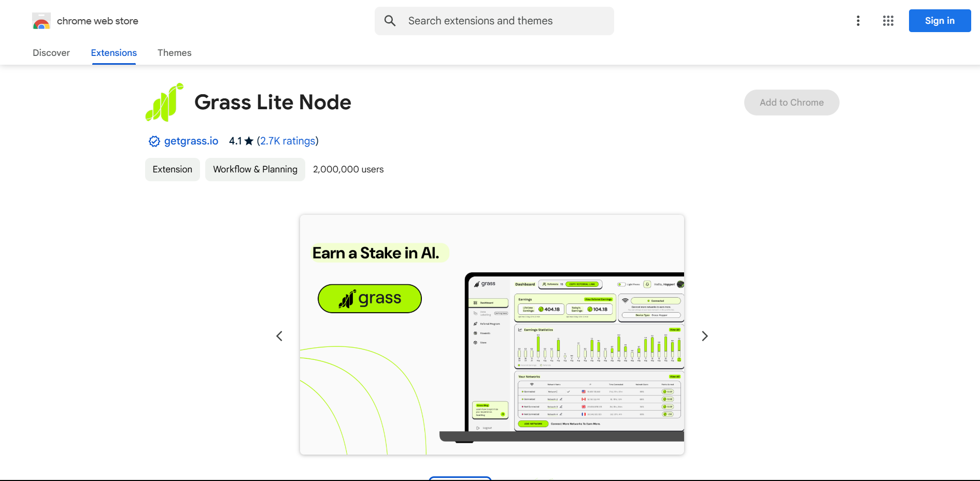
Task: Show the previous screenshot with left arrow
Action: 279,336
